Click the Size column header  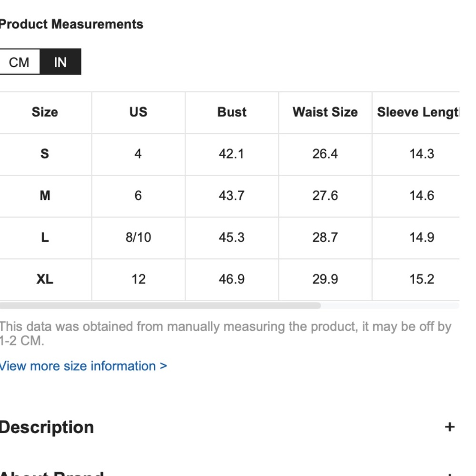[45, 112]
